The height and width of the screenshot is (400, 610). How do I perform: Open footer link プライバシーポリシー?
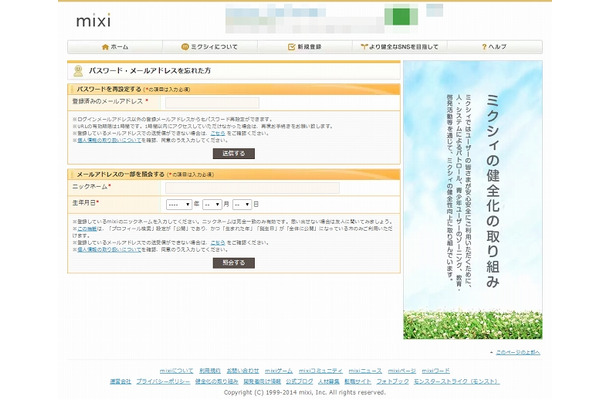point(163,382)
